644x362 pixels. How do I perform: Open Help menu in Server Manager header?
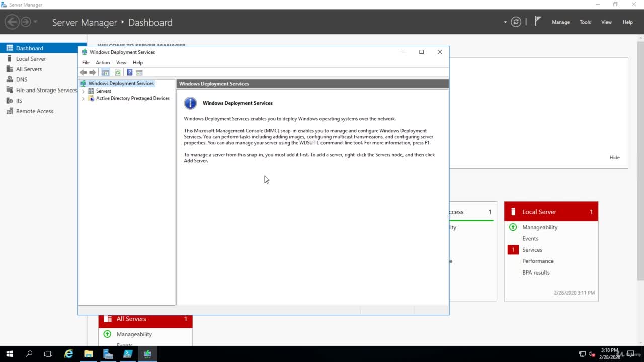628,22
